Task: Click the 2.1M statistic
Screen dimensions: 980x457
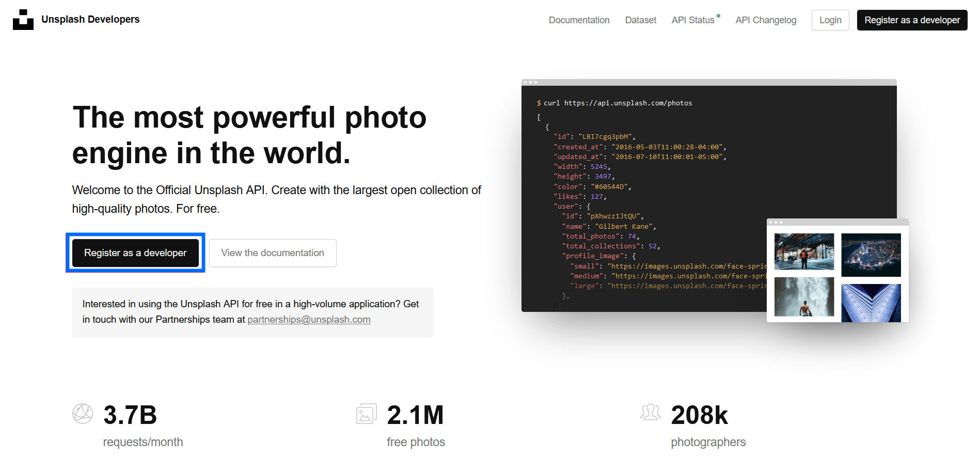Action: [x=415, y=415]
